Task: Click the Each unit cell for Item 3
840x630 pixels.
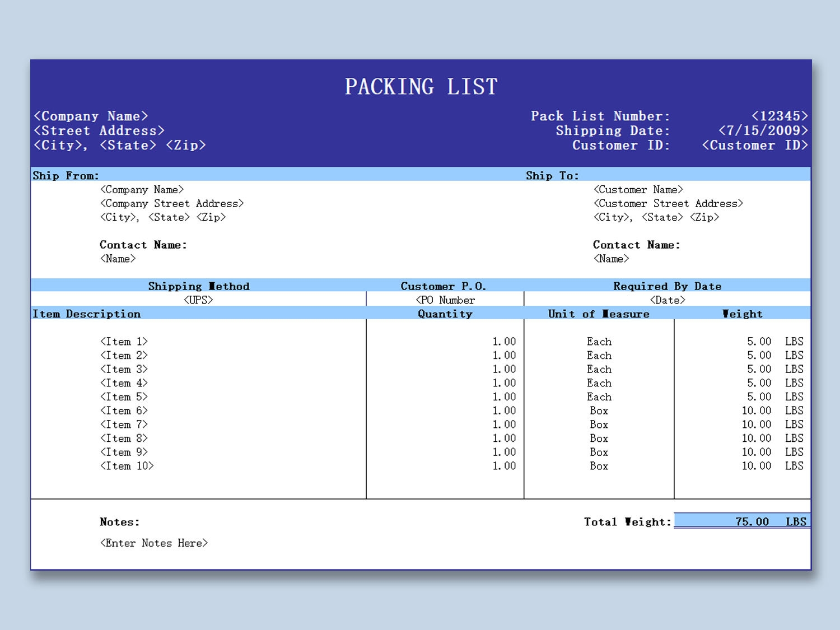Action: pos(599,369)
